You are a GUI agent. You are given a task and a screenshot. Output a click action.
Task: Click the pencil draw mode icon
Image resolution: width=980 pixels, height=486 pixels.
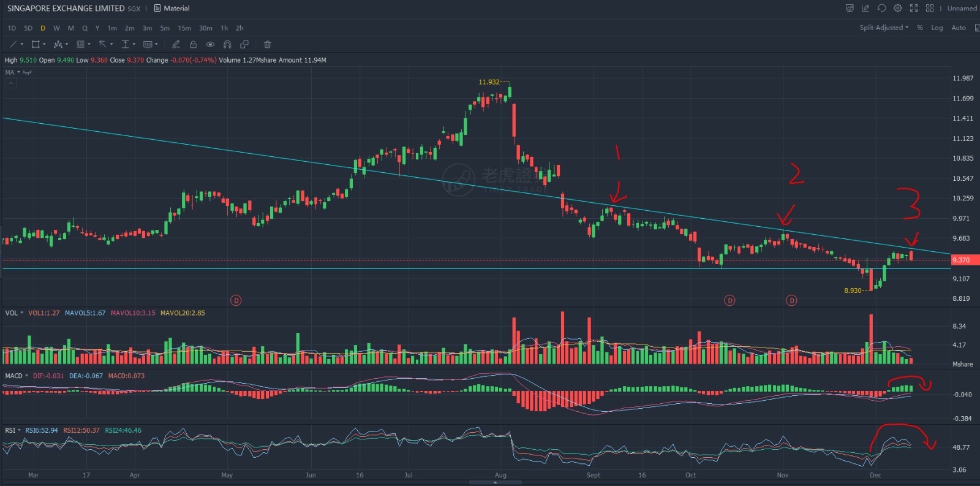point(176,44)
